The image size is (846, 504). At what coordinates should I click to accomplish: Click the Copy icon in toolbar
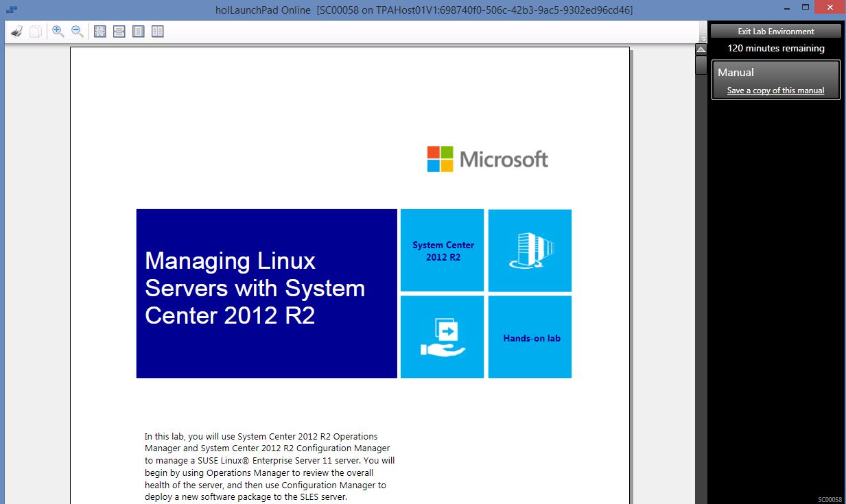point(35,32)
